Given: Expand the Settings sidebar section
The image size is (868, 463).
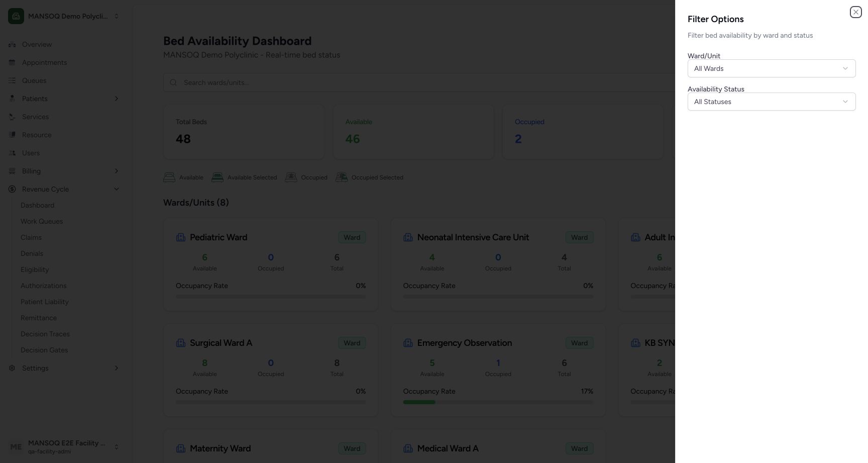Looking at the screenshot, I should tap(117, 368).
